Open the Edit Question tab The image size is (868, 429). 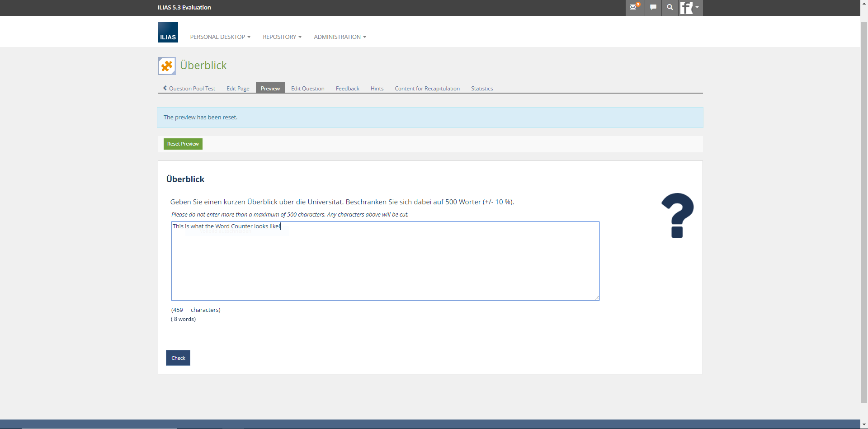pyautogui.click(x=307, y=89)
